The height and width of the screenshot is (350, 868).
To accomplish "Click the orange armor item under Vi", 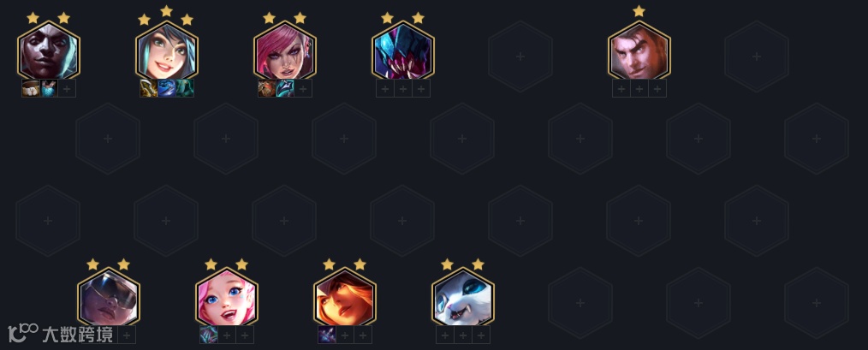I will click(267, 88).
